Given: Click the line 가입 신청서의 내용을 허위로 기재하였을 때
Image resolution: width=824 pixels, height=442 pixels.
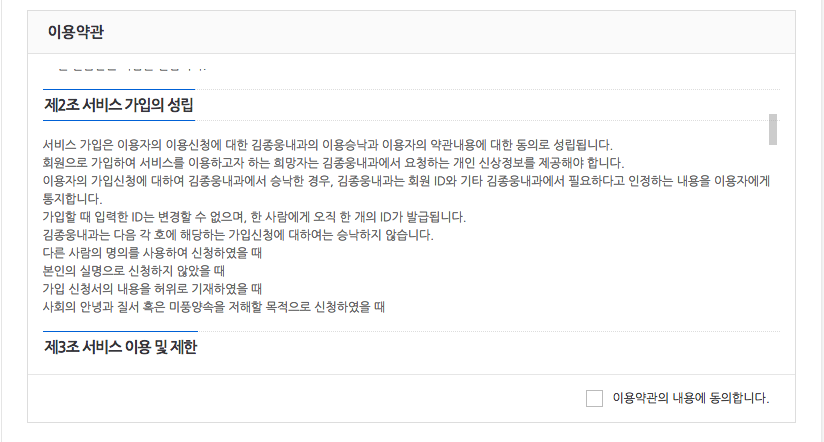Looking at the screenshot, I should [x=152, y=289].
